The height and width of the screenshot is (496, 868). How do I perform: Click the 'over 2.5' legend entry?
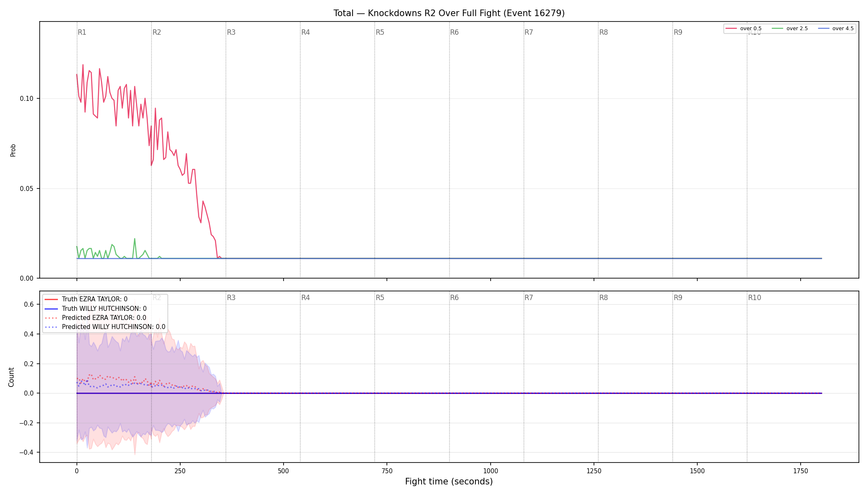point(789,29)
